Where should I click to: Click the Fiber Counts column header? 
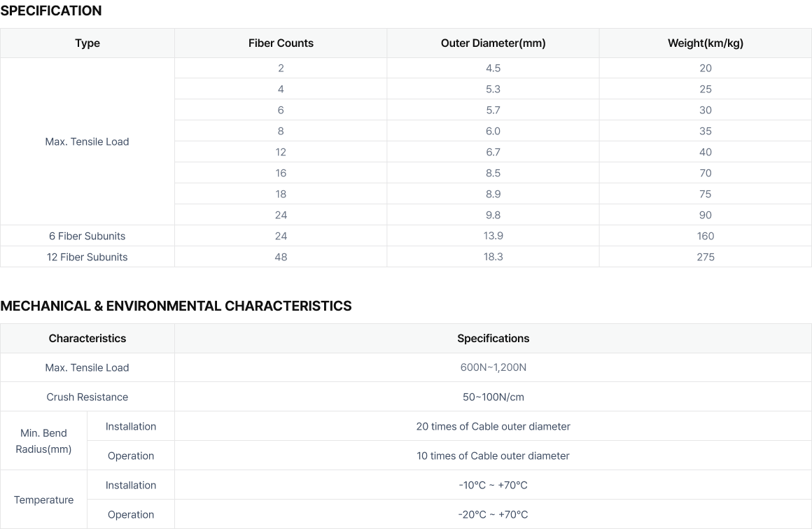(281, 43)
